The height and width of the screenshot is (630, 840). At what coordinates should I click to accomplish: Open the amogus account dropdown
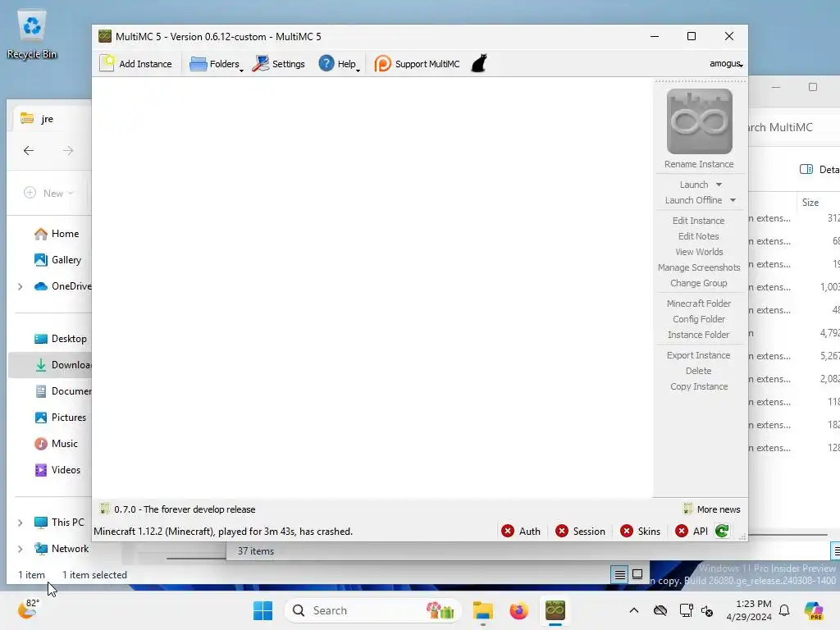[x=726, y=64]
